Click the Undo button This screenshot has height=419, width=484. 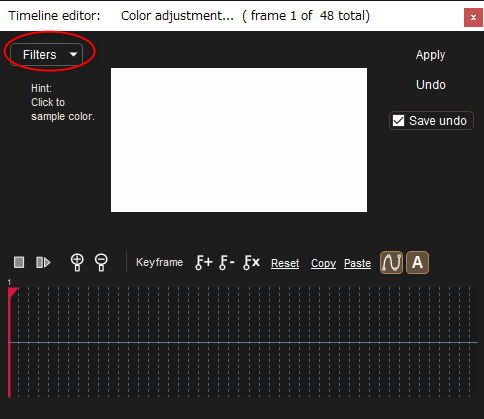pos(431,85)
